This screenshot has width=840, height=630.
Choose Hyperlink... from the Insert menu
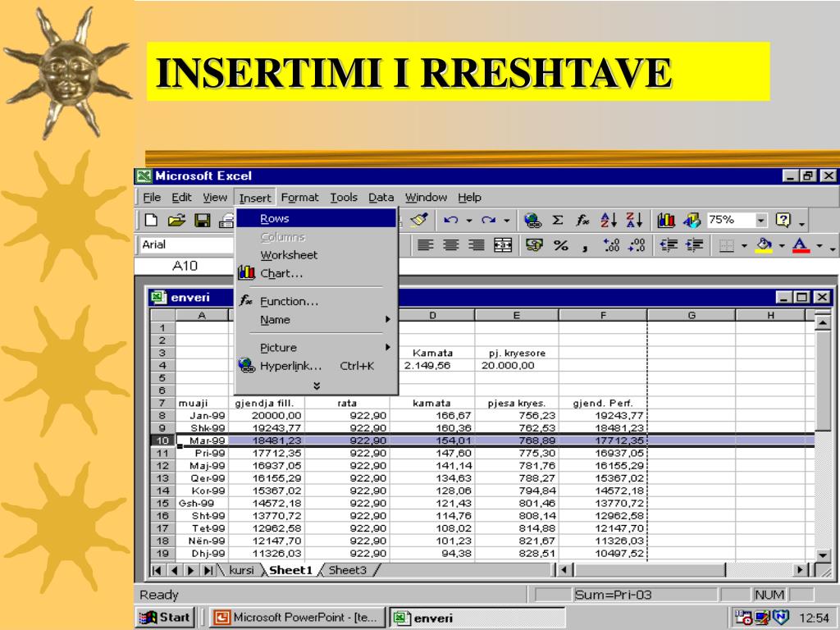pyautogui.click(x=316, y=366)
